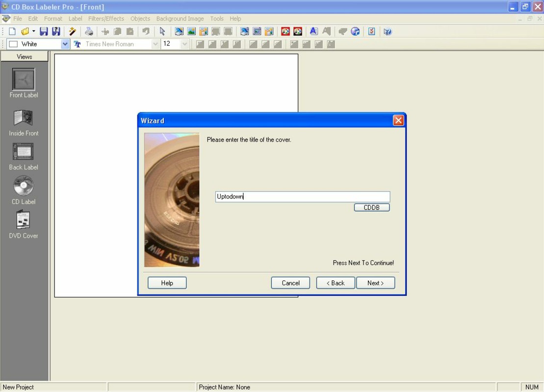Click the New blank document icon
The height and width of the screenshot is (392, 544).
(12, 31)
